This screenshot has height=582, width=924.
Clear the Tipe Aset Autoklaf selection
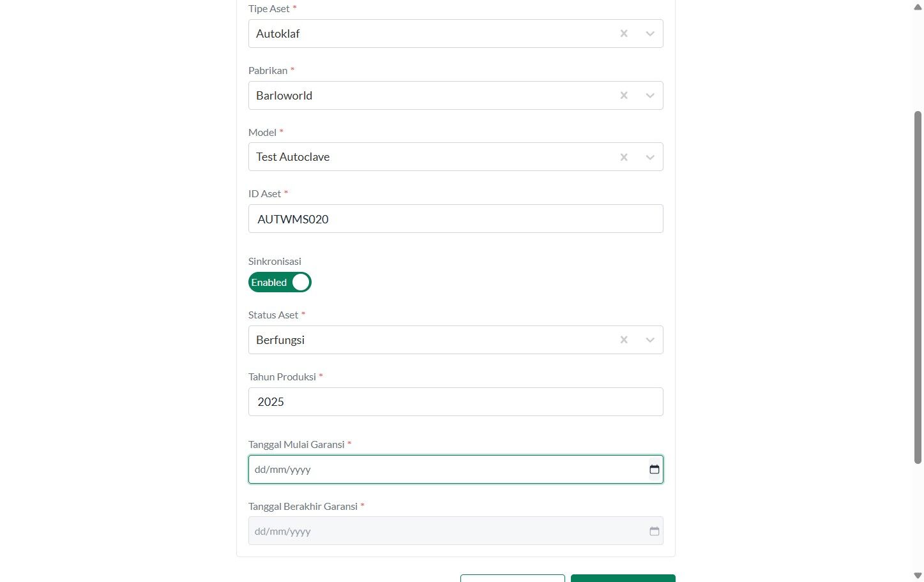coord(624,34)
